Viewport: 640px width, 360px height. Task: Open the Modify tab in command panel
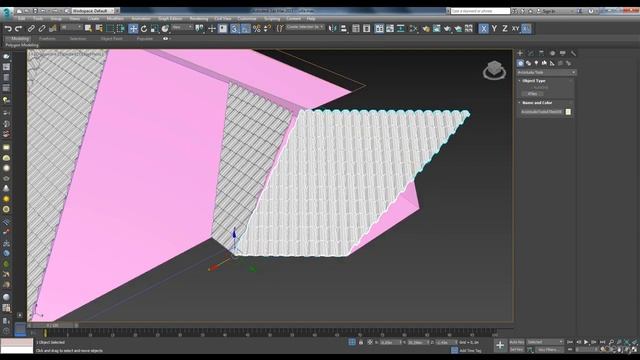[x=531, y=53]
